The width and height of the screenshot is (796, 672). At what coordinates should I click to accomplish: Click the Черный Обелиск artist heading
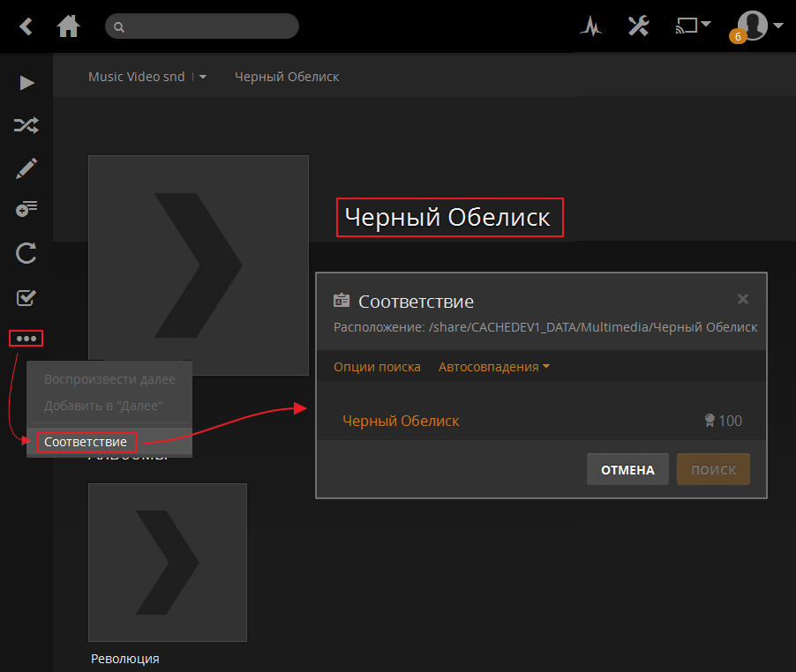(x=447, y=217)
